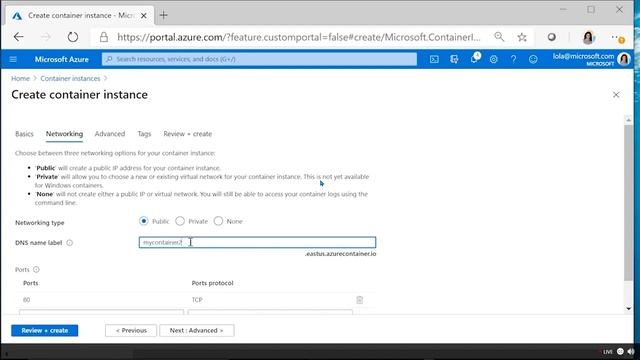Viewport: 640px width, 360px height.
Task: Click the form scrollbar up arrow
Action: pos(629,120)
